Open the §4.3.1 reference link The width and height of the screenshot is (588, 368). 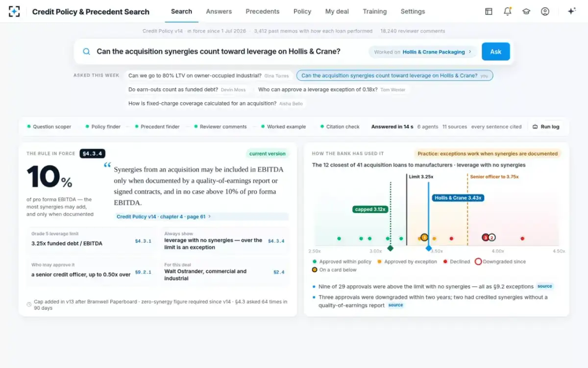point(143,241)
